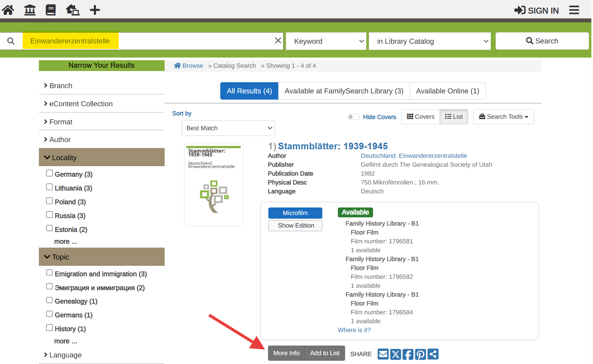Click the magnifier icon beside search box
Image resolution: width=593 pixels, height=364 pixels.
point(11,41)
